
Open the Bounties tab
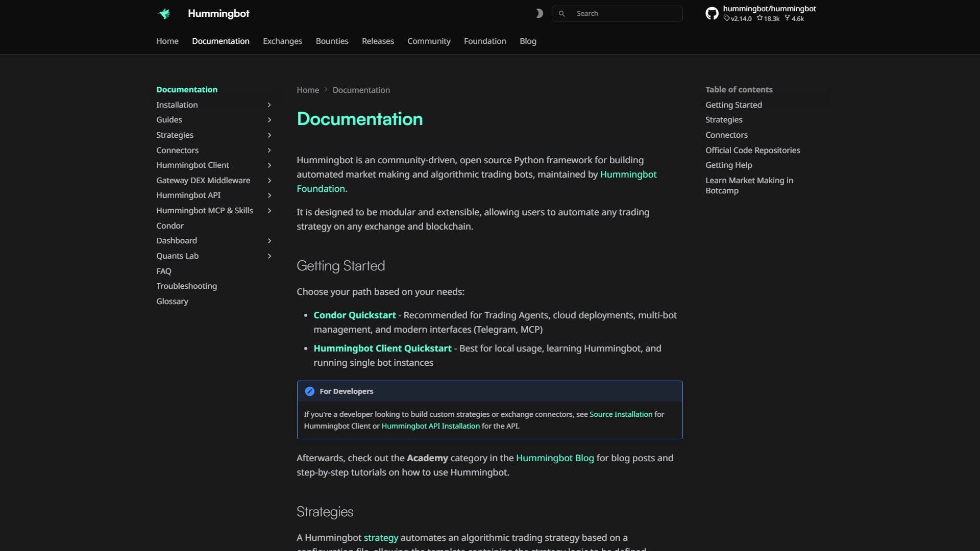(332, 41)
